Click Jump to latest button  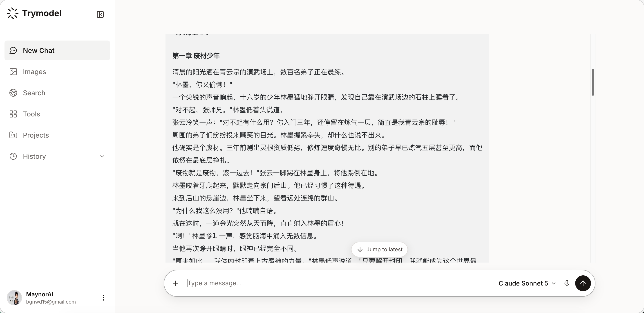tap(380, 249)
